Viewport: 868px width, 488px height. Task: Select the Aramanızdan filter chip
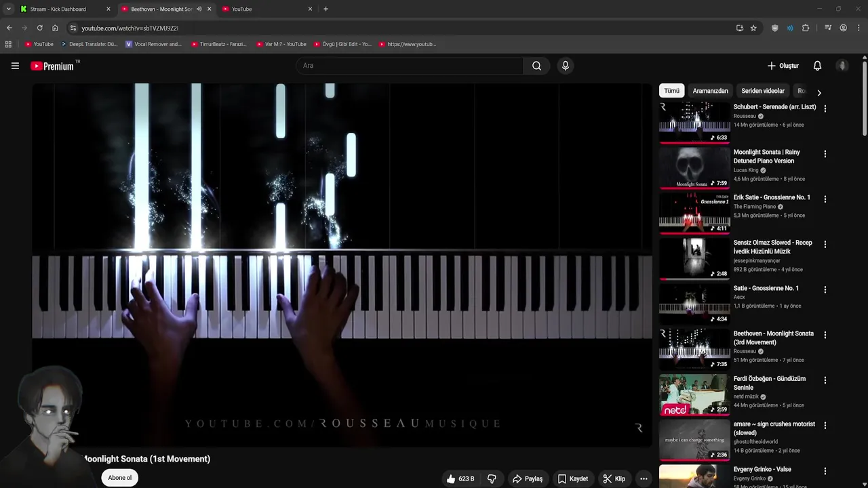(710, 91)
